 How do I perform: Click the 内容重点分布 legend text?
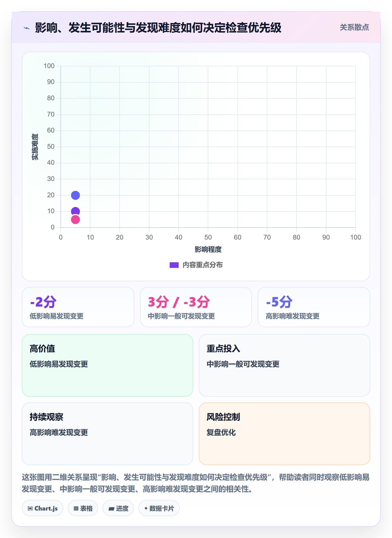202,265
